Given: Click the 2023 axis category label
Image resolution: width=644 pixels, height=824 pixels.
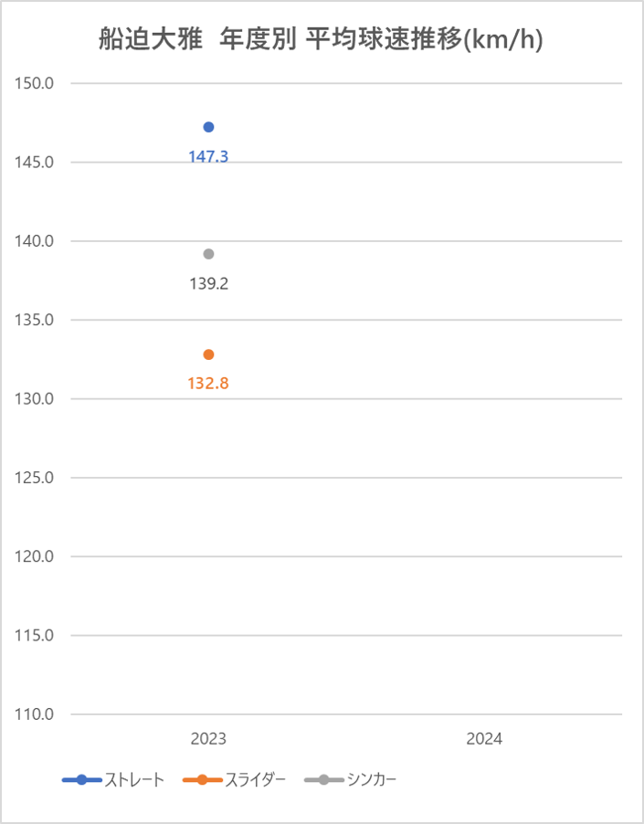Looking at the screenshot, I should point(208,739).
